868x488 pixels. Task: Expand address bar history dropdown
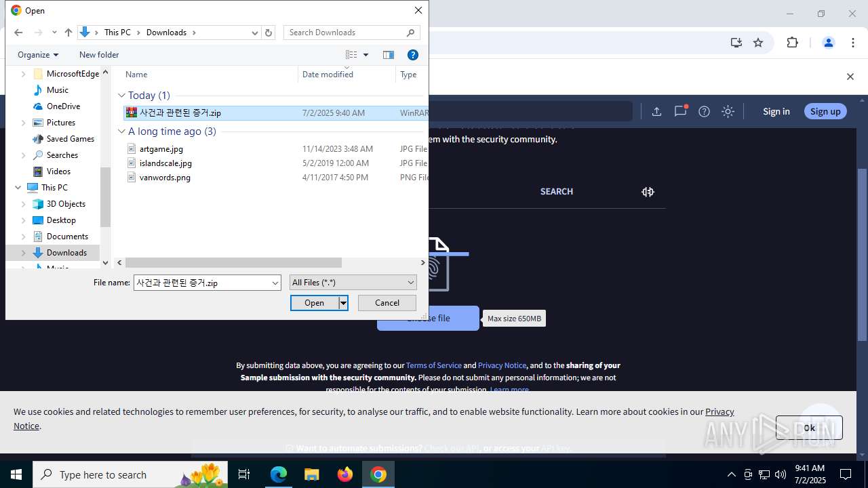pos(255,33)
